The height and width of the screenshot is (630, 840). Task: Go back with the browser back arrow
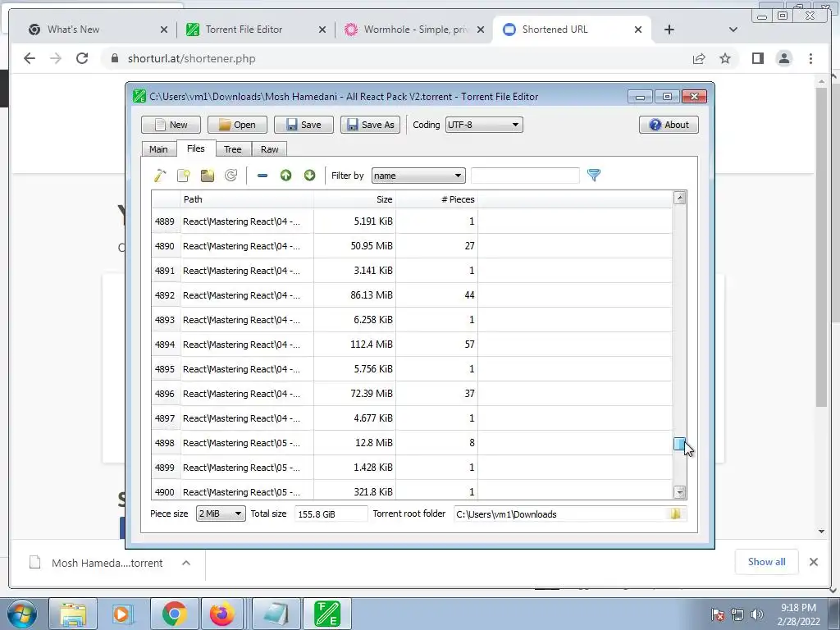pyautogui.click(x=30, y=58)
